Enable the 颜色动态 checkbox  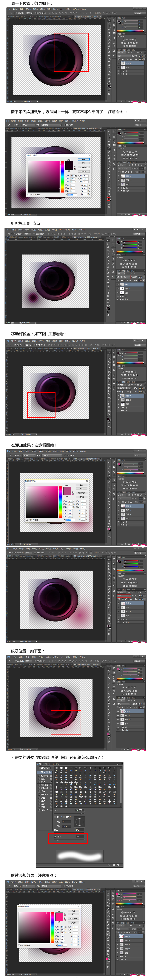pyautogui.click(x=39, y=788)
